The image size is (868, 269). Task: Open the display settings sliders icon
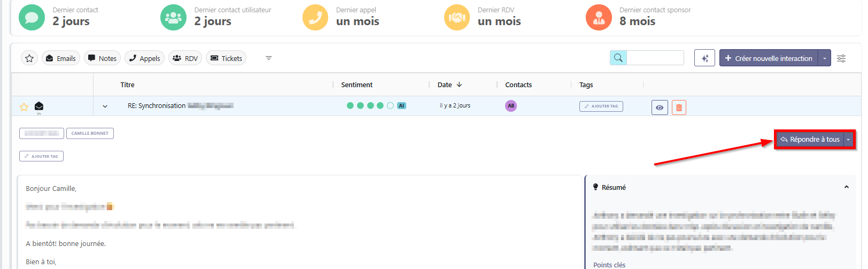841,58
